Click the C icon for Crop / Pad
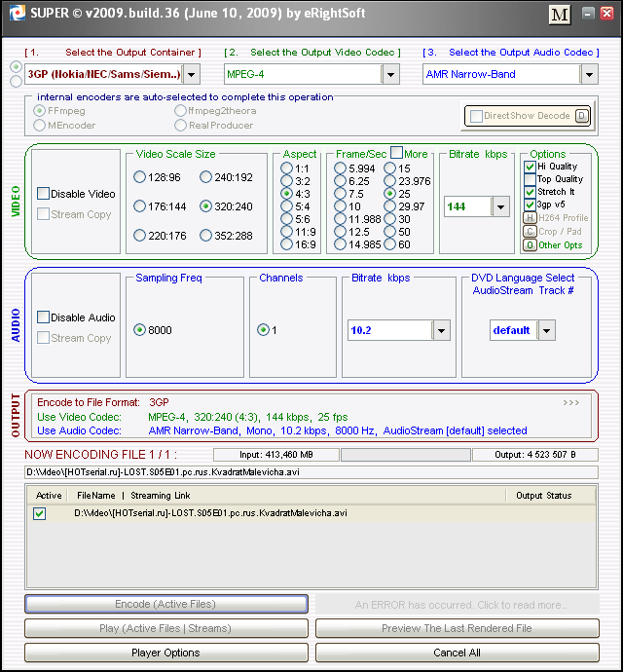Screen dimensions: 623x672 (x=531, y=232)
